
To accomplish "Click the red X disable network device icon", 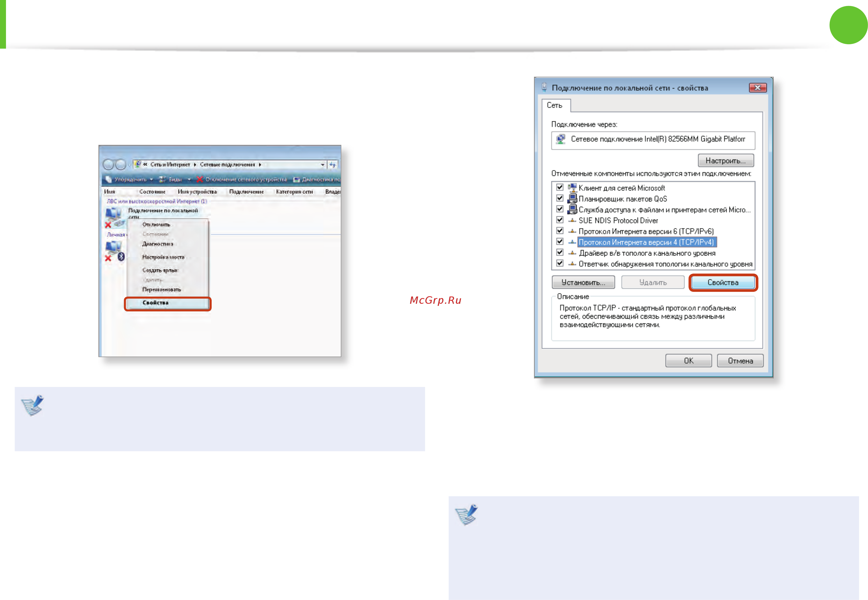I will point(200,179).
